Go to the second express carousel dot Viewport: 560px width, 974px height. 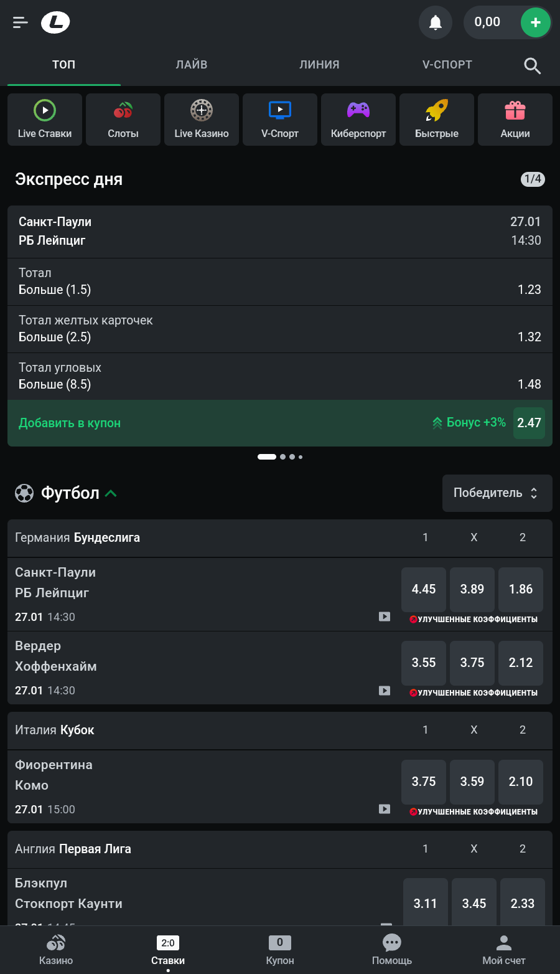pyautogui.click(x=283, y=457)
